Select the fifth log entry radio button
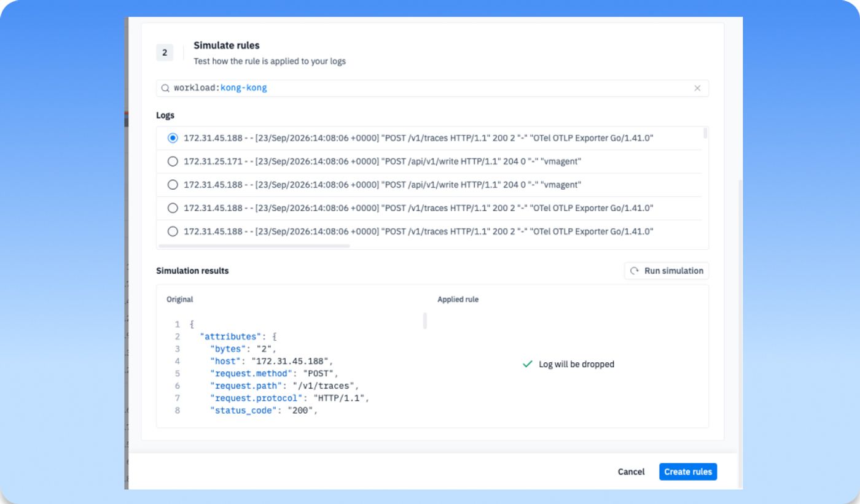Image resolution: width=860 pixels, height=504 pixels. coord(173,231)
